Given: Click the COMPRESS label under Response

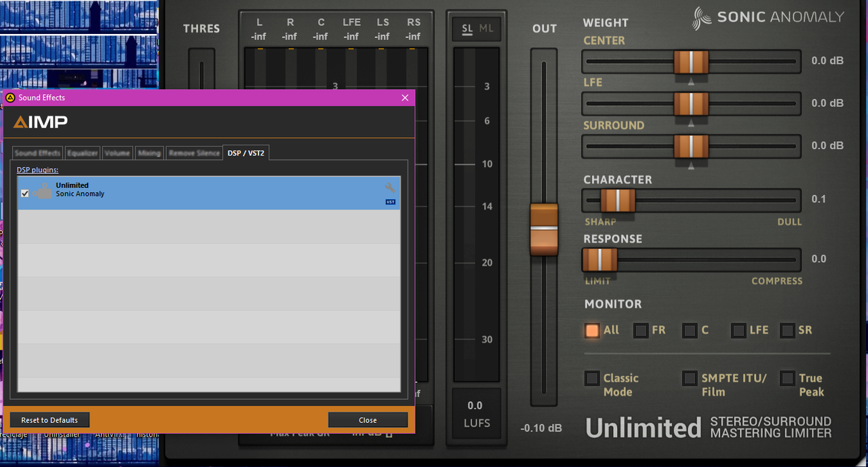Looking at the screenshot, I should (x=776, y=281).
